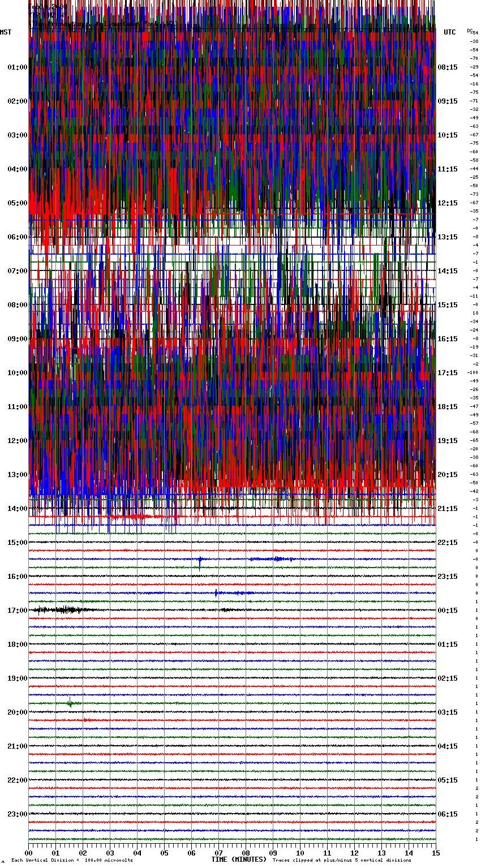481x868 pixels.
Task: Click the 03:00 MST time label
Action: coord(18,135)
